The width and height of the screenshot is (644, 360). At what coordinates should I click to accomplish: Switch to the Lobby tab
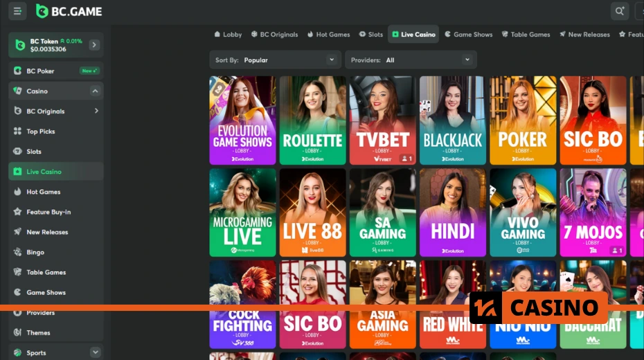228,35
